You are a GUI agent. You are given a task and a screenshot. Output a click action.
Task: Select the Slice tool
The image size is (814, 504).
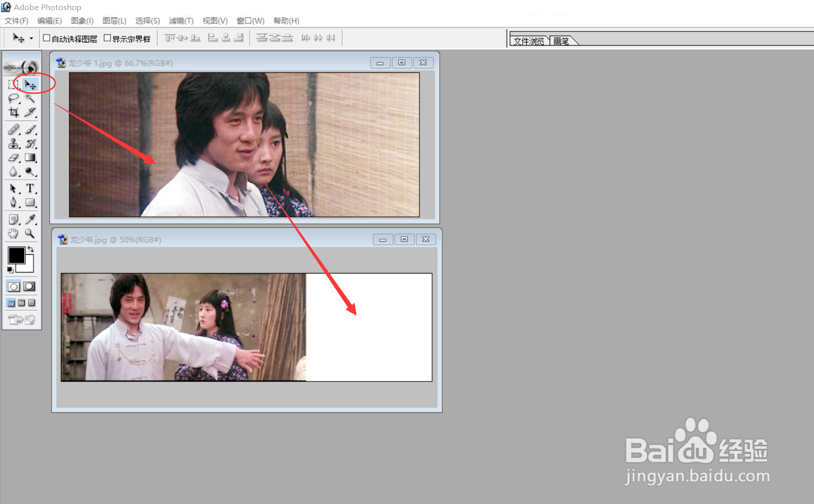pos(30,112)
